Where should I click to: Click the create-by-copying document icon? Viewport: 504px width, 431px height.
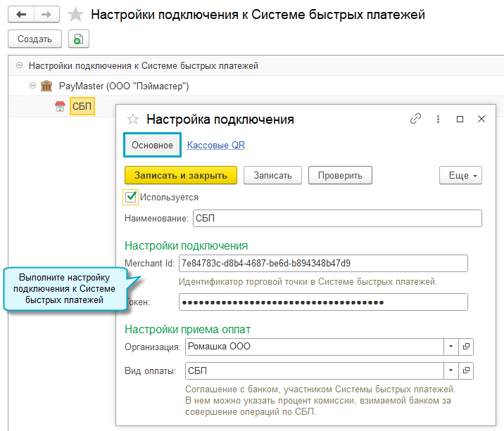click(x=78, y=39)
